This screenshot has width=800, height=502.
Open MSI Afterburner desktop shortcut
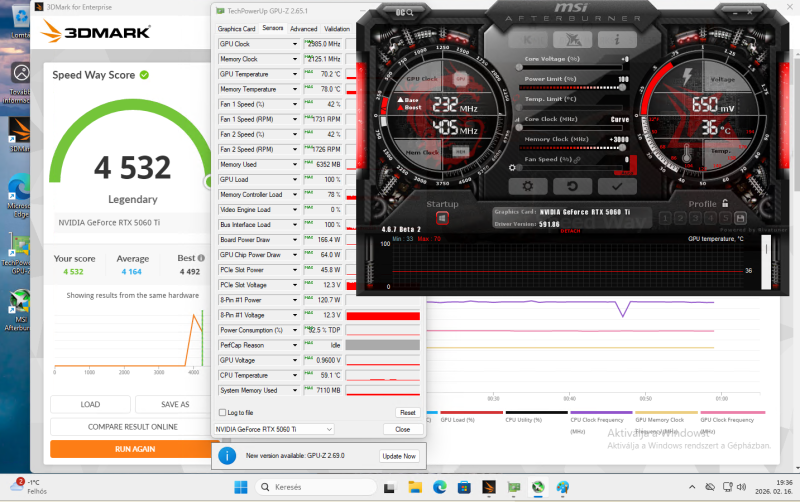coord(18,310)
